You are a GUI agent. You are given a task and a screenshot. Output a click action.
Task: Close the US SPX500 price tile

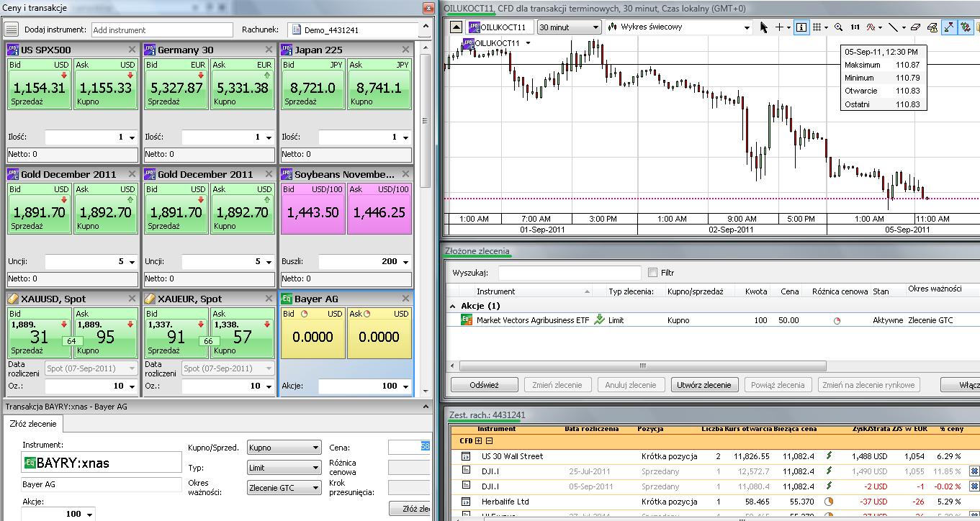coord(132,50)
